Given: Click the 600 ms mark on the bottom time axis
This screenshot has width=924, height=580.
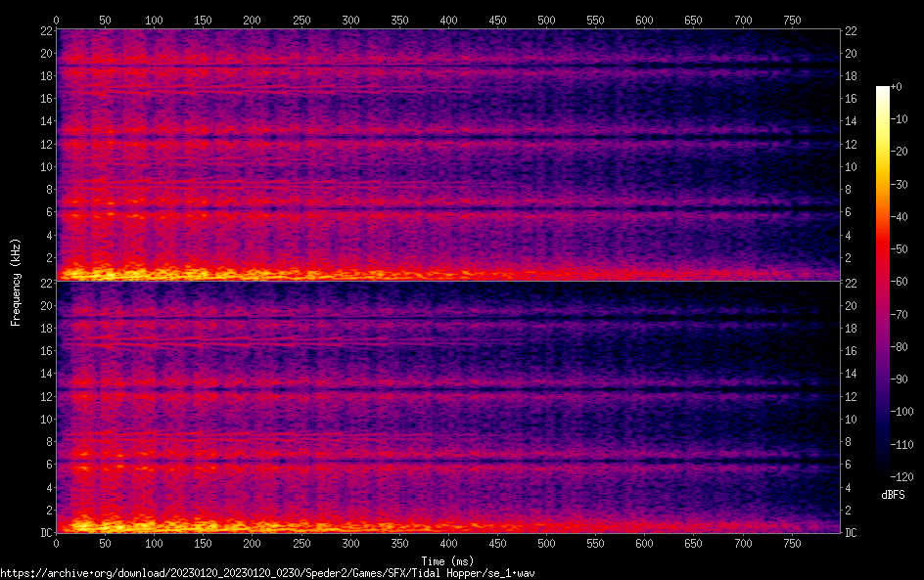Looking at the screenshot, I should pyautogui.click(x=644, y=544).
